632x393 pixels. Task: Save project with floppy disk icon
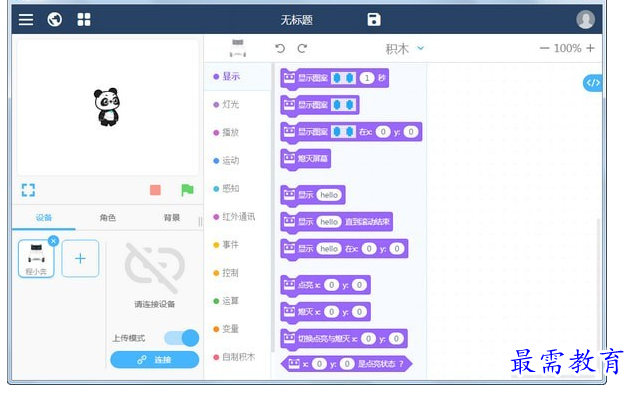click(x=374, y=19)
